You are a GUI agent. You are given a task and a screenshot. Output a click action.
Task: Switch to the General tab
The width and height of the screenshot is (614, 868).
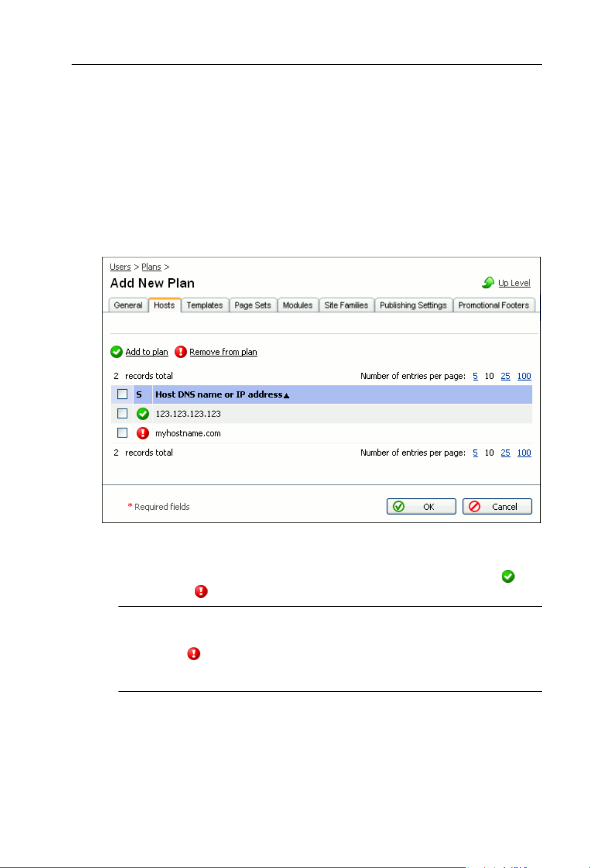[x=128, y=306]
